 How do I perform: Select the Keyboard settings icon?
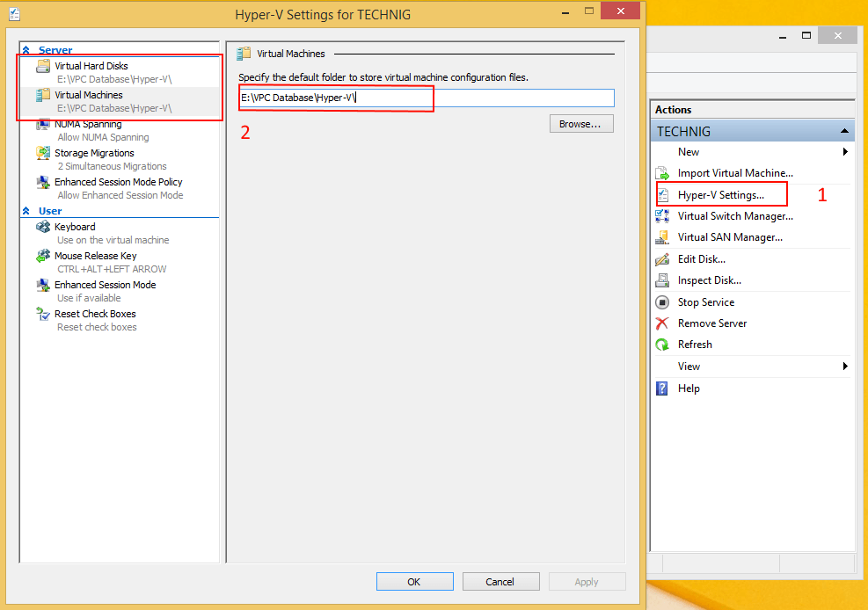coord(44,226)
